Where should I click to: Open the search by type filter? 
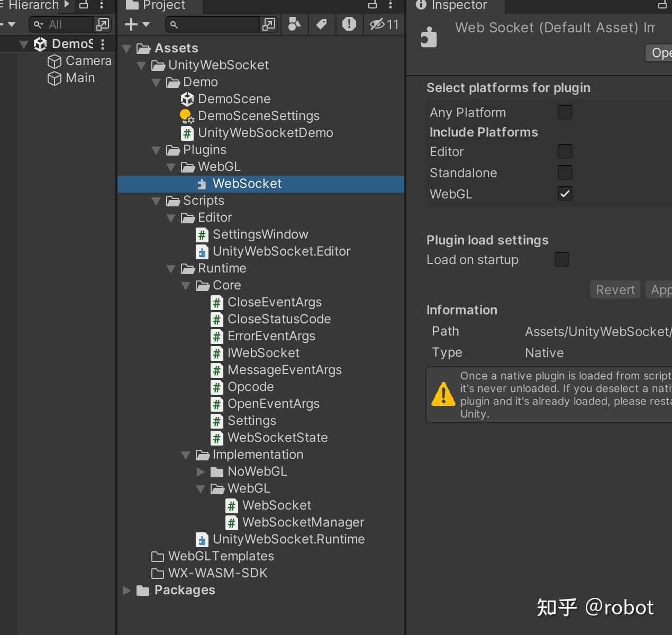click(294, 24)
